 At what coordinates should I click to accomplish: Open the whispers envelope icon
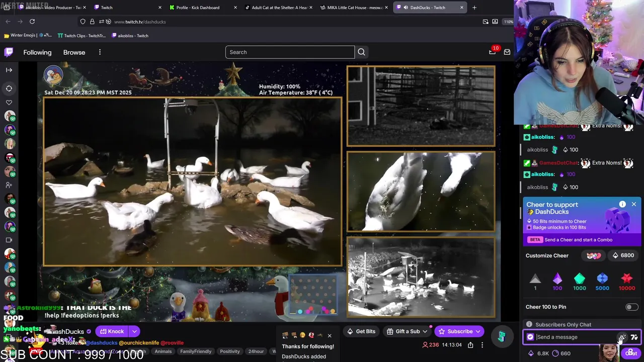pyautogui.click(x=507, y=52)
